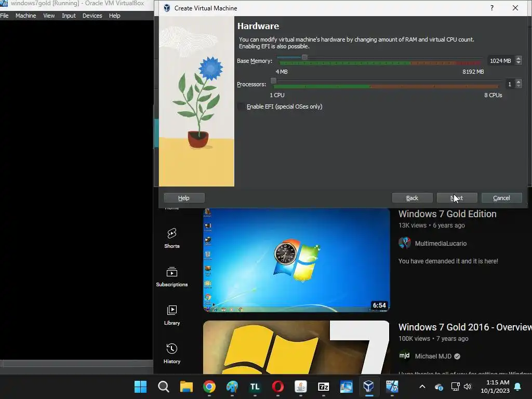Click the Processors slider handle

pos(273,81)
